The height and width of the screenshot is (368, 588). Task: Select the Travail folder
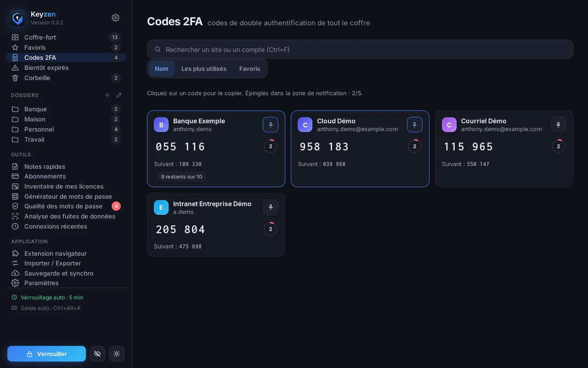point(66,139)
